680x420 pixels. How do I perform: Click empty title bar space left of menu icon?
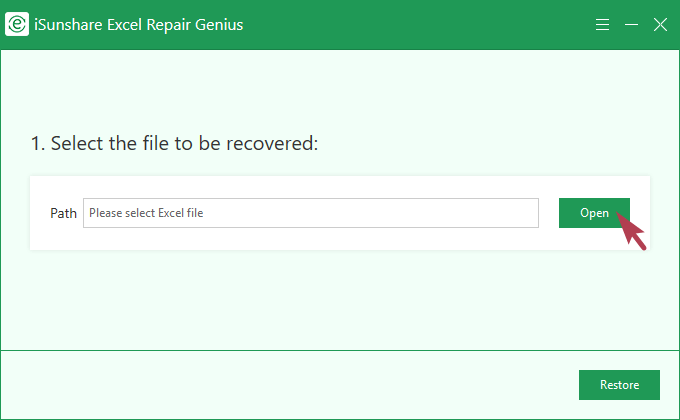pyautogui.click(x=420, y=24)
